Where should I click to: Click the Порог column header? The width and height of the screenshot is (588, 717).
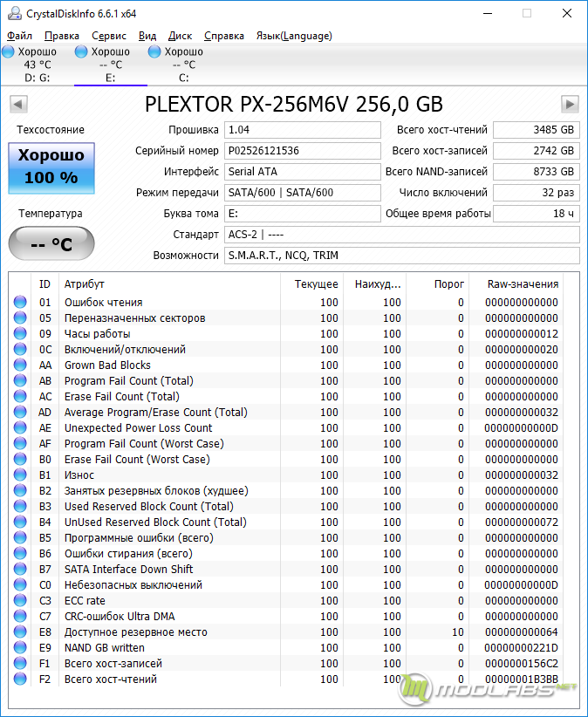[x=438, y=284]
